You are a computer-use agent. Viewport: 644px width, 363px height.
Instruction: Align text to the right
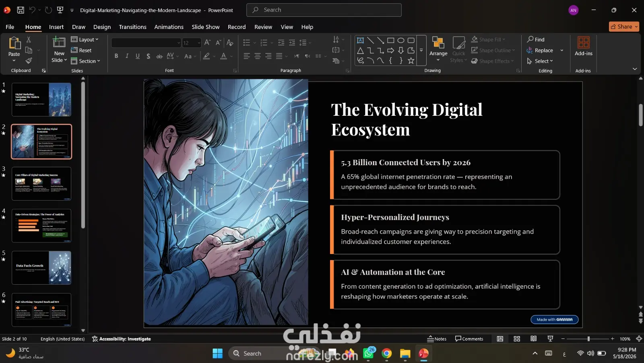coord(268,56)
